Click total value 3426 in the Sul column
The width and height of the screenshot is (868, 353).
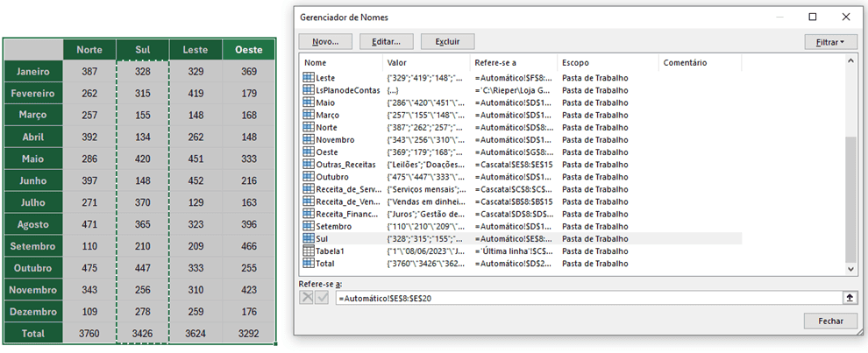pos(143,334)
